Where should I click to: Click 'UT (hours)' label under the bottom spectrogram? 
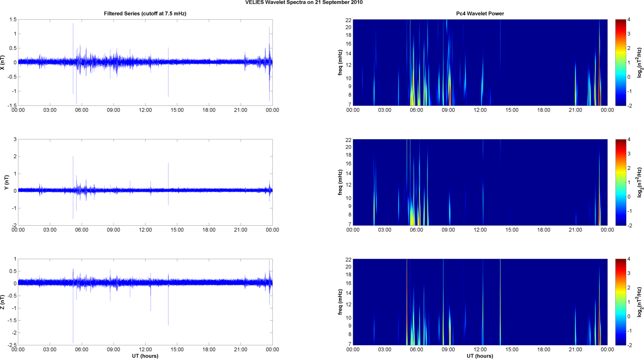tap(480, 356)
